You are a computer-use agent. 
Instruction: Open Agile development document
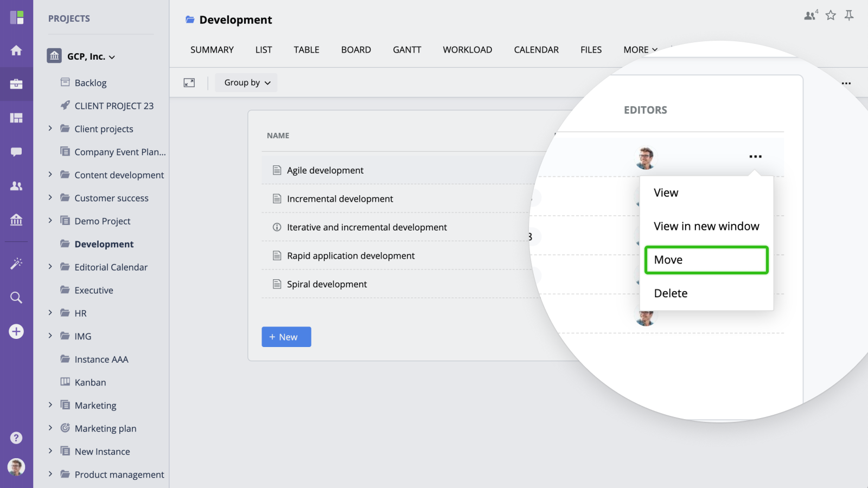pos(325,170)
